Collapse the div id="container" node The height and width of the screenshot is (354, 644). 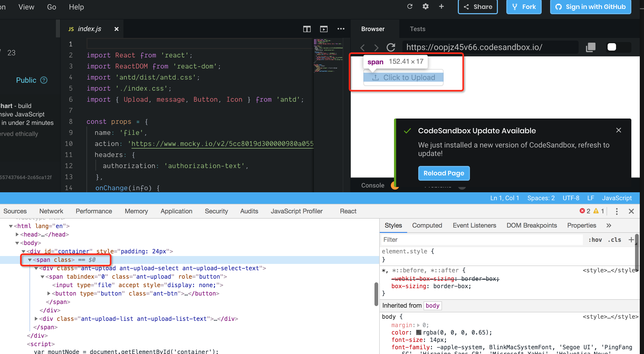pyautogui.click(x=23, y=251)
